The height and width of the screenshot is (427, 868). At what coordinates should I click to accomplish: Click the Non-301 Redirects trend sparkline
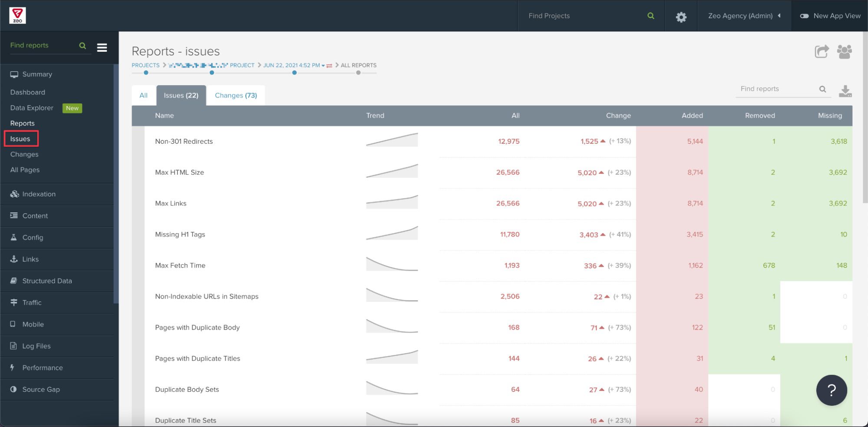tap(392, 140)
